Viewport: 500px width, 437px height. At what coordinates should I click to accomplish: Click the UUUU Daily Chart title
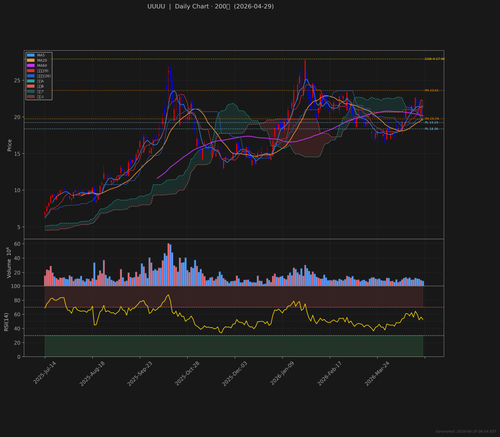click(x=211, y=6)
